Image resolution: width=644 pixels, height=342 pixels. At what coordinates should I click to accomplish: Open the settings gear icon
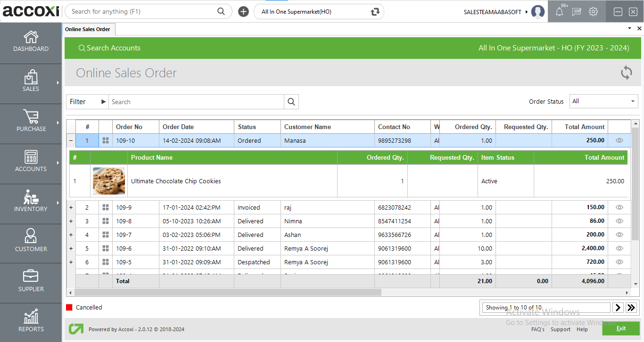click(593, 11)
